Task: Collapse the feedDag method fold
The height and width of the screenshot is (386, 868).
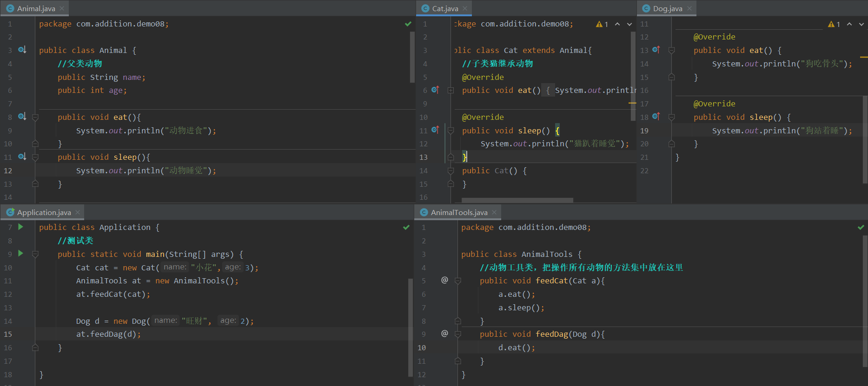Action: tap(457, 334)
